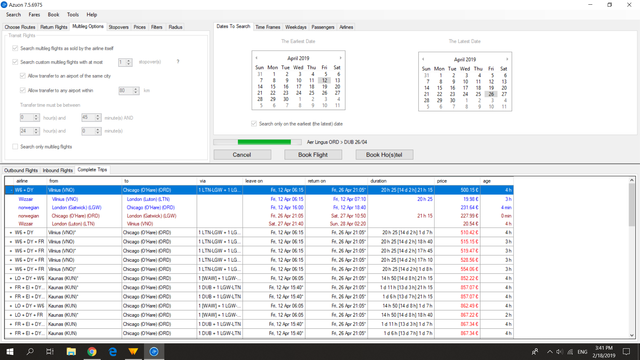
Task: Expand the Kaunas trip priced 852.22 €
Action: click(11, 278)
